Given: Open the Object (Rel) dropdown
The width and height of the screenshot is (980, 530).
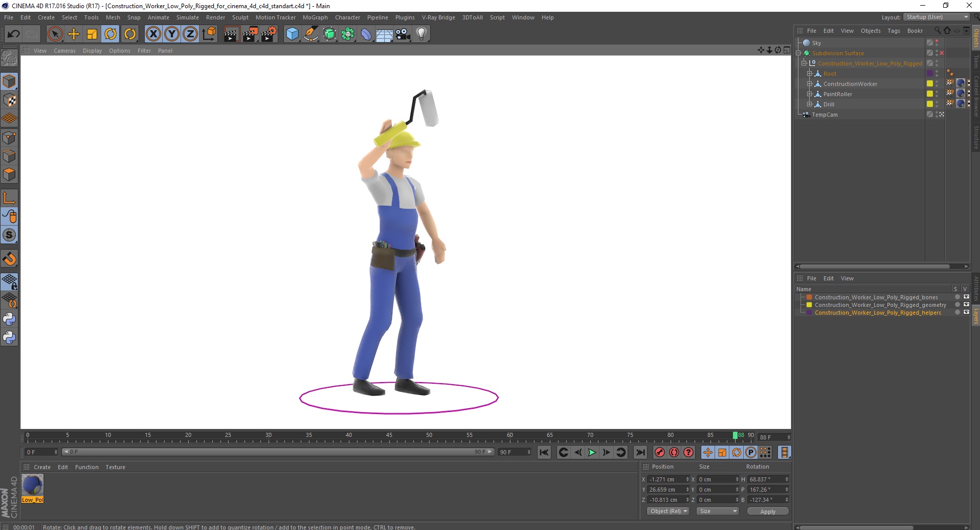Looking at the screenshot, I should [x=669, y=511].
